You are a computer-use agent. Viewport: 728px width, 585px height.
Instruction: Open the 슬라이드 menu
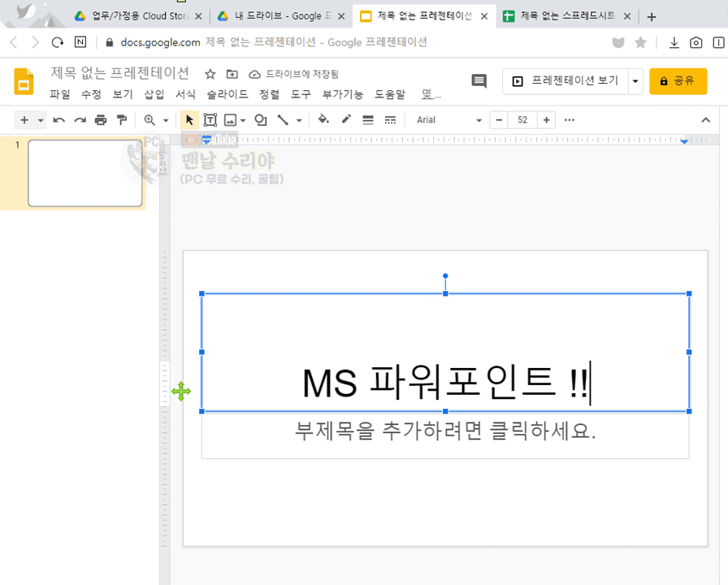tap(227, 94)
